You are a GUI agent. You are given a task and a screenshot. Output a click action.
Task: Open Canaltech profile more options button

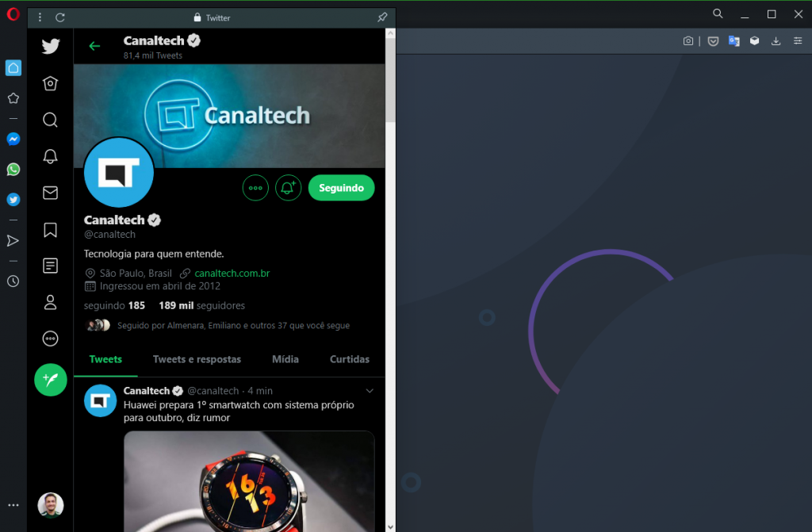point(255,188)
